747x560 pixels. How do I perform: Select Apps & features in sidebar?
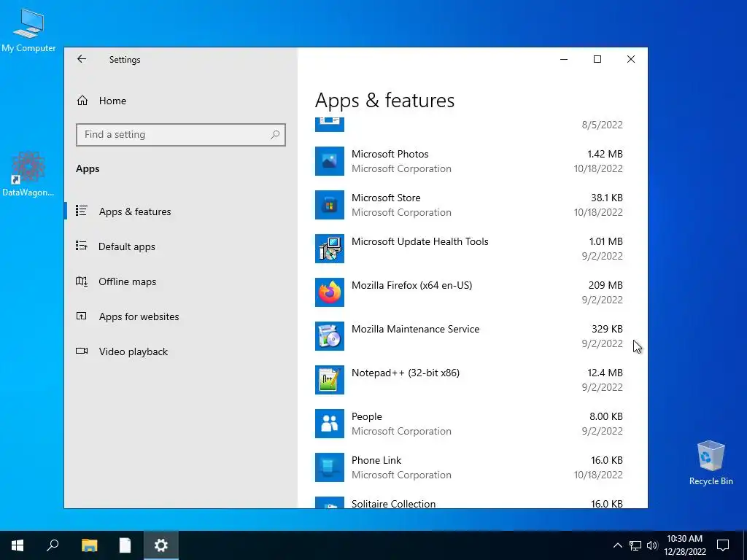[x=135, y=211]
